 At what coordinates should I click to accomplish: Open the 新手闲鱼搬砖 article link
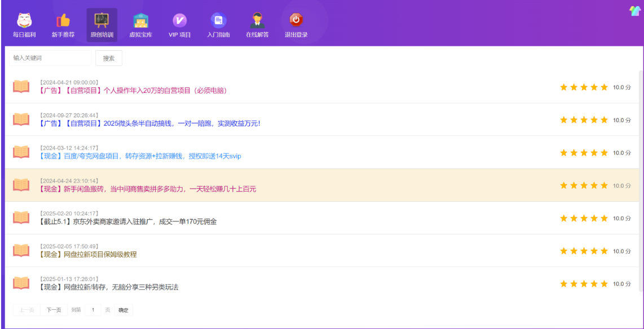click(148, 189)
